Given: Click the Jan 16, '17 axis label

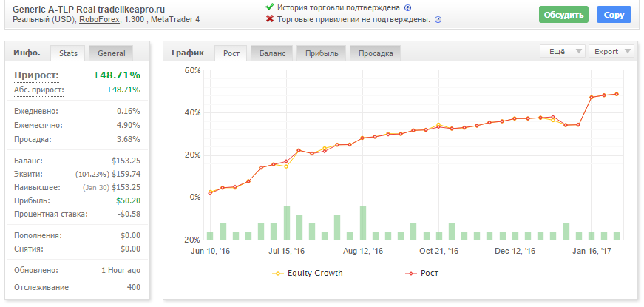Looking at the screenshot, I should 591,251.
